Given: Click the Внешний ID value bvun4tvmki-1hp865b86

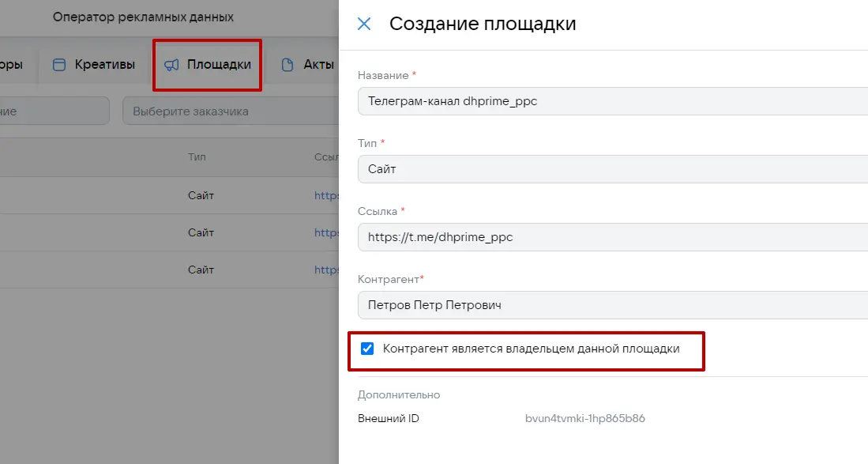Looking at the screenshot, I should click(585, 418).
